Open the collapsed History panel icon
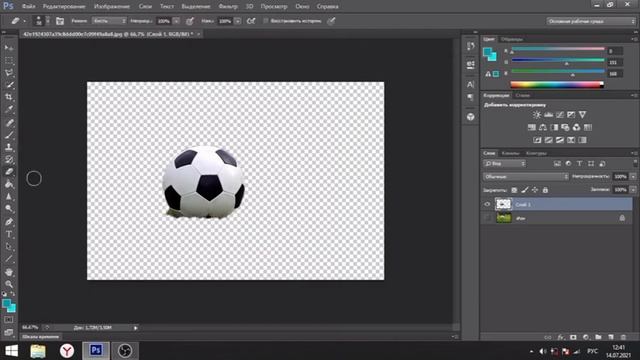This screenshot has height=360, width=640. 471,46
